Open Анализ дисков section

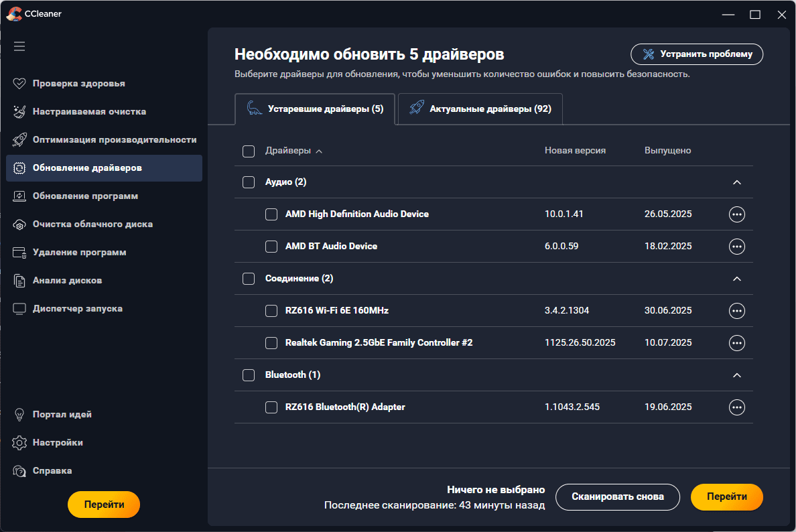tap(104, 281)
